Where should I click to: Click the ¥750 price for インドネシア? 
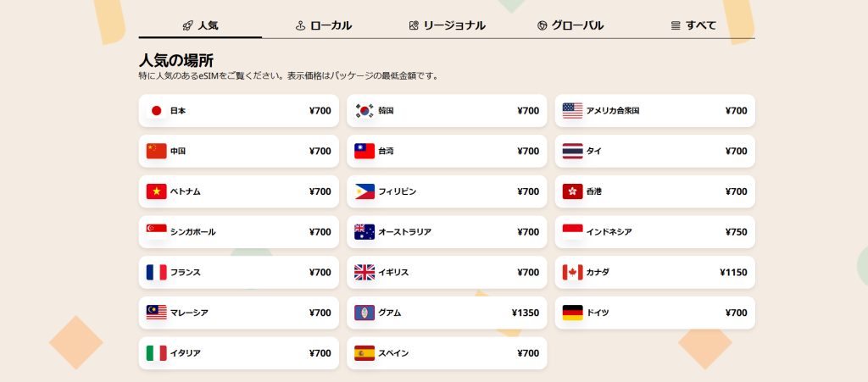coord(737,231)
